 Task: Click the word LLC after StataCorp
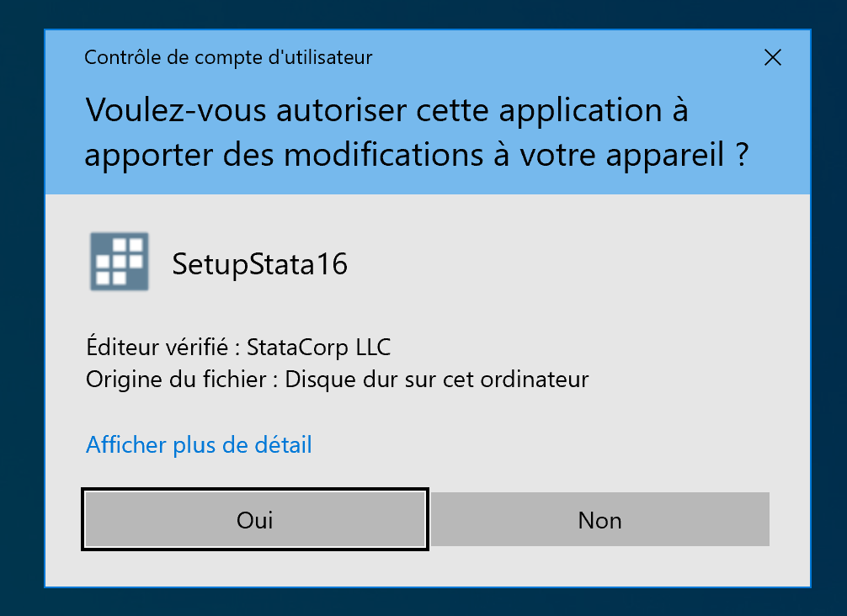(374, 346)
